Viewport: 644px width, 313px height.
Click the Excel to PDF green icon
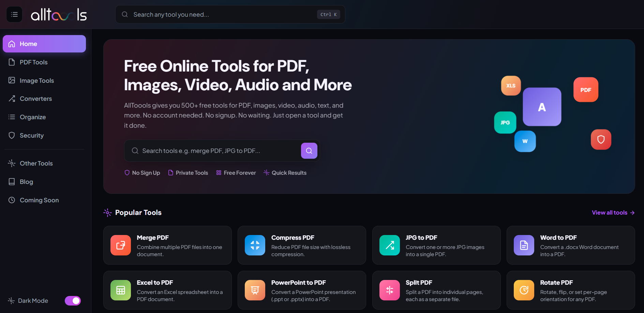point(121,290)
